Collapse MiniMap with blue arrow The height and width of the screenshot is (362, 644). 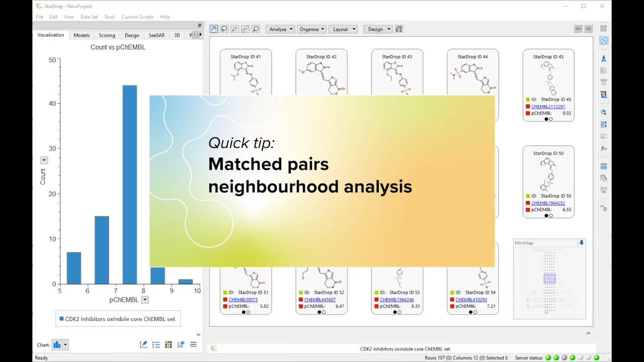pos(582,243)
